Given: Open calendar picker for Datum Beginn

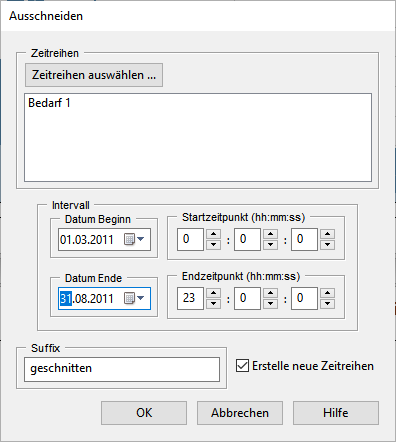Looking at the screenshot, I should [x=134, y=239].
